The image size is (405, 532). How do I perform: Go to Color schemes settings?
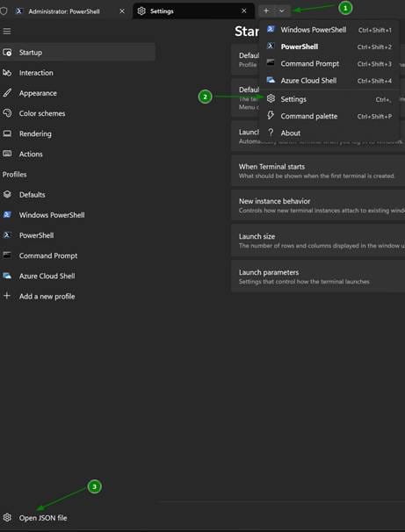tap(77, 113)
